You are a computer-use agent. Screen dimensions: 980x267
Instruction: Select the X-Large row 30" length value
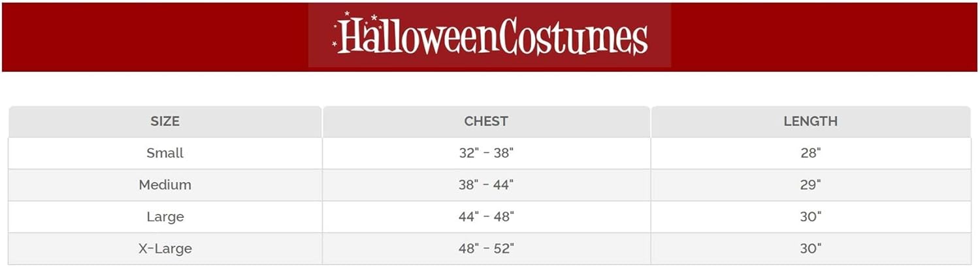pos(810,249)
